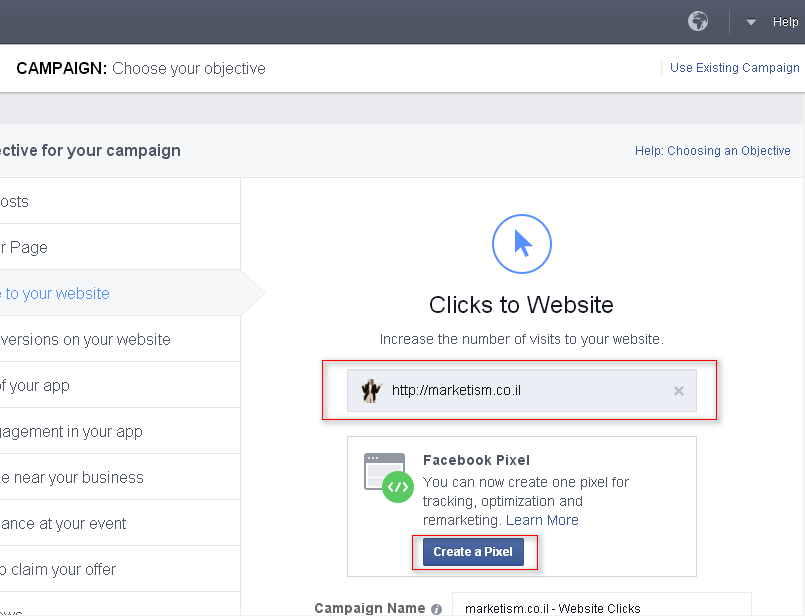Open Help: Choosing an Objective link
The width and height of the screenshot is (805, 616).
(713, 150)
